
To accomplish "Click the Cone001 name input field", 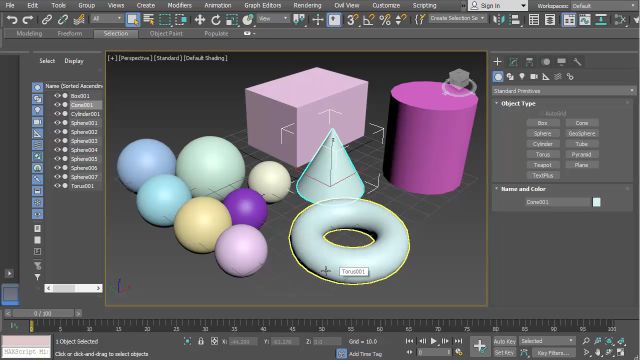I will click(x=558, y=202).
